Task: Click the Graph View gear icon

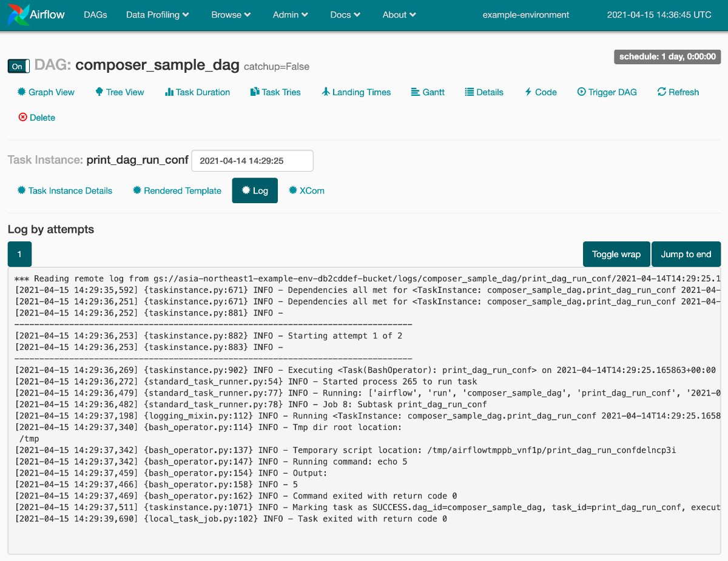Action: pyautogui.click(x=22, y=92)
